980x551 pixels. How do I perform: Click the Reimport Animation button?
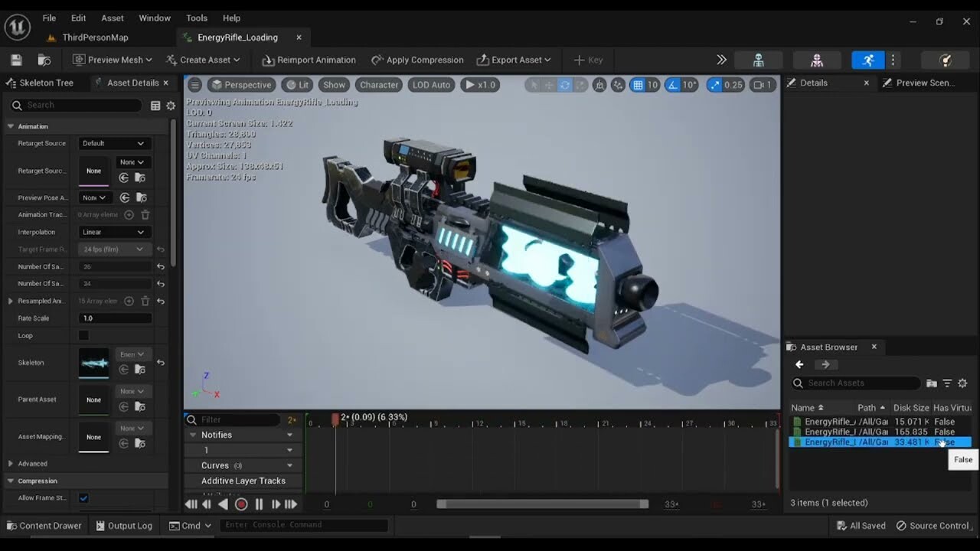coord(309,60)
